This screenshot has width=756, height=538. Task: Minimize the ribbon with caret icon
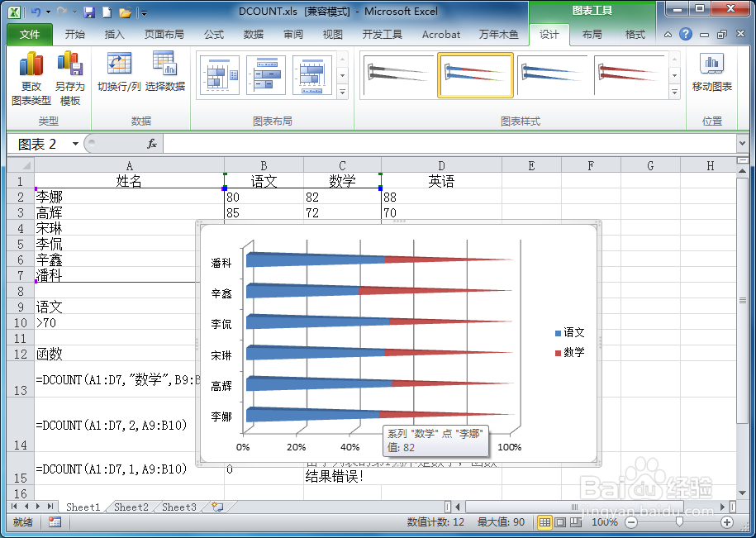(668, 34)
